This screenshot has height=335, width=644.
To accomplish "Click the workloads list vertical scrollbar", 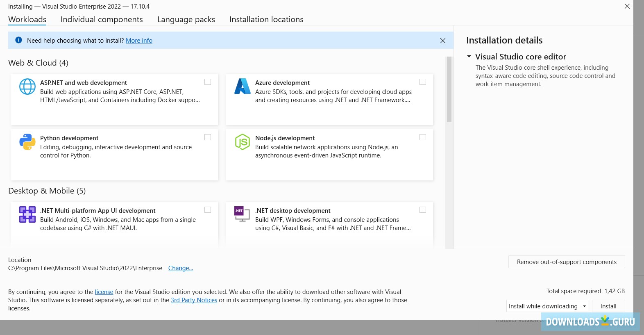I will click(449, 89).
